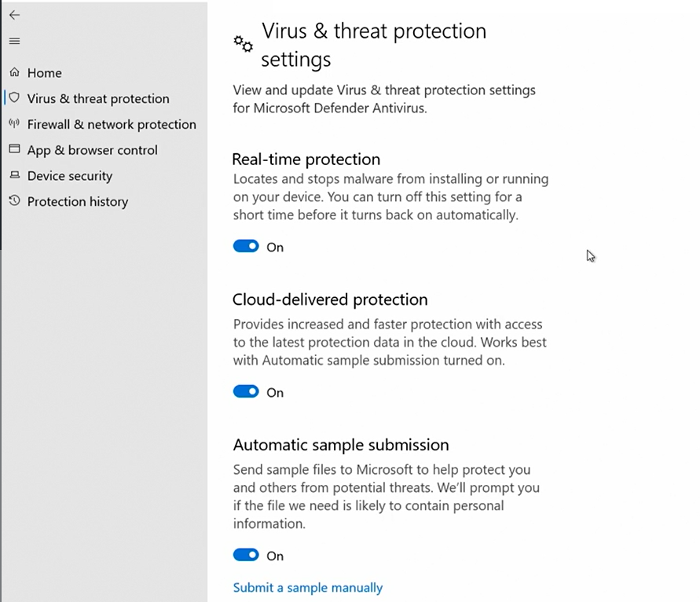The width and height of the screenshot is (700, 602).
Task: Click the back arrow at top left
Action: pyautogui.click(x=14, y=14)
